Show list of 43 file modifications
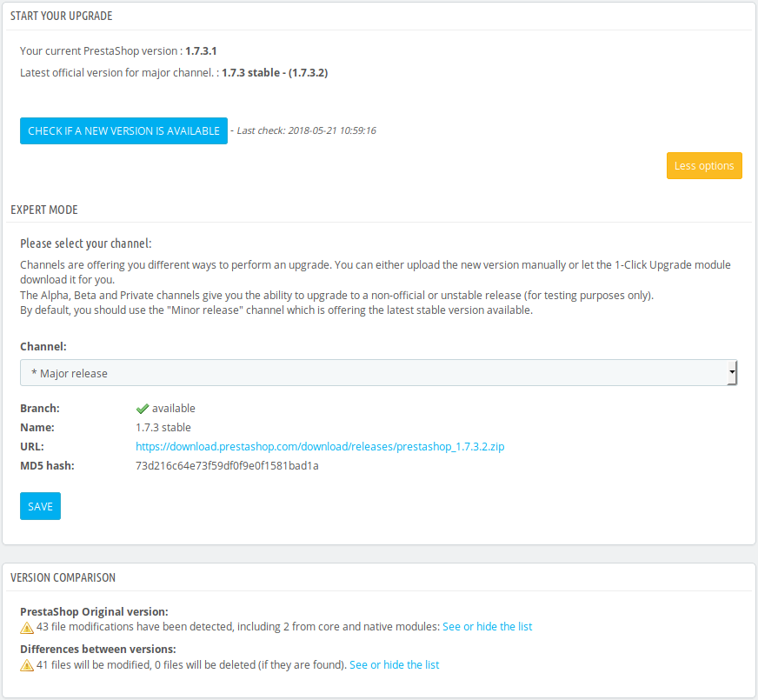Image resolution: width=758 pixels, height=700 pixels. [x=488, y=626]
